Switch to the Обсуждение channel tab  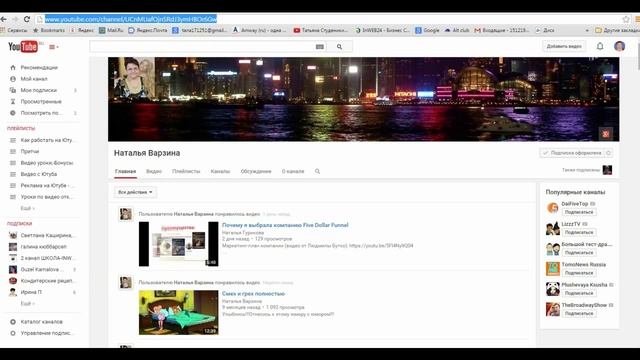[256, 171]
